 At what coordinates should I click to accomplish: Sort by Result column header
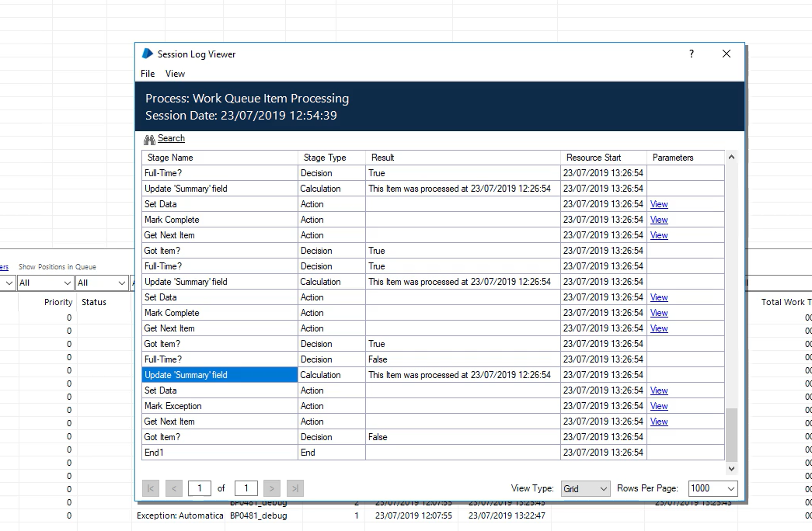click(463, 158)
